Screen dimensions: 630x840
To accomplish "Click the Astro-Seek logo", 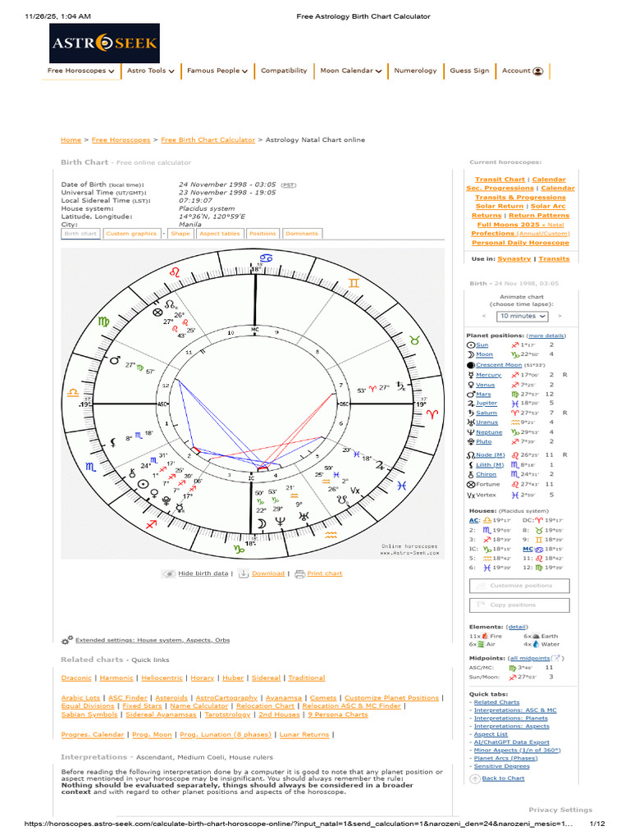I will [105, 43].
